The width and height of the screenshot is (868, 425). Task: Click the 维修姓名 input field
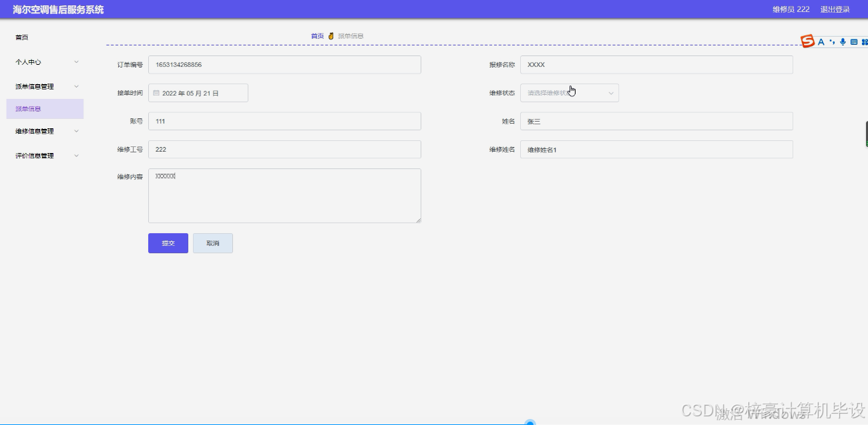656,150
